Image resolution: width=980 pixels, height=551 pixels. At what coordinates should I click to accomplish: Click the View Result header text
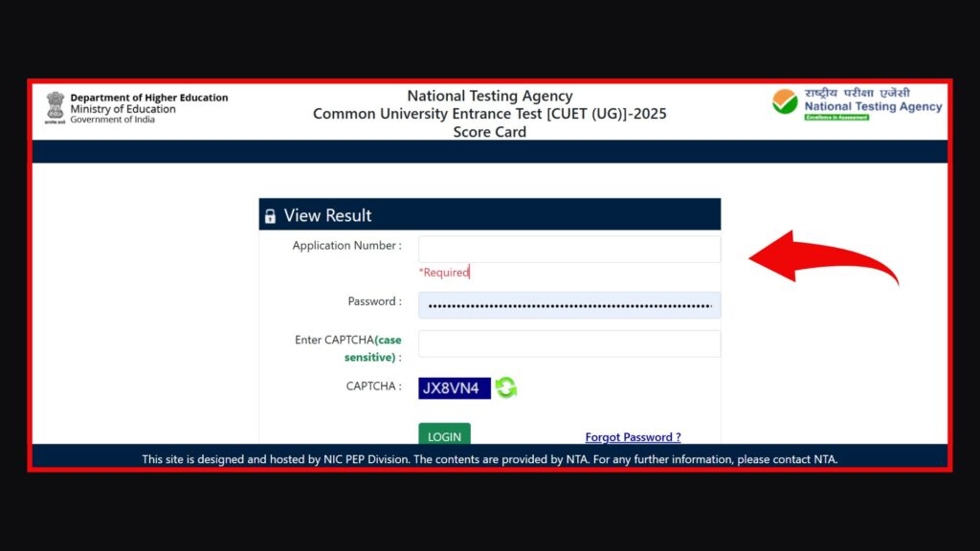[327, 215]
